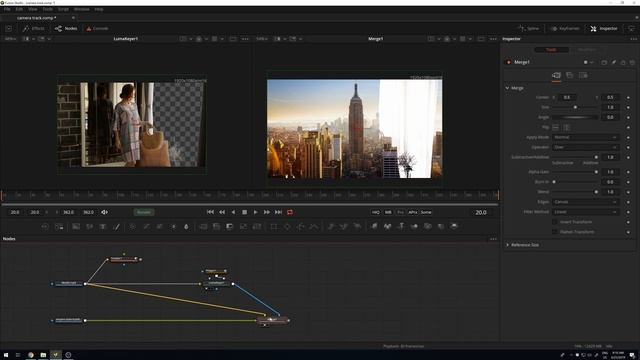The image size is (640, 360).
Task: Toggle keyframe dot for Size
Action: (x=628, y=107)
